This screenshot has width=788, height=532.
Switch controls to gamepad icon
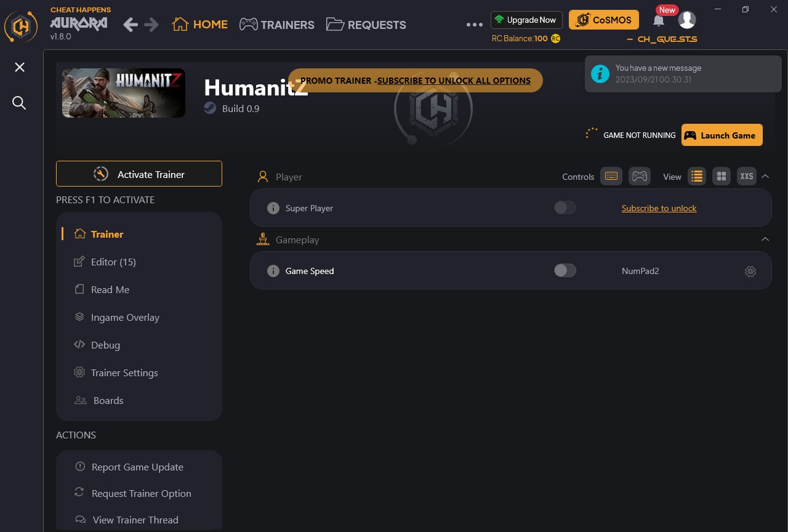tap(640, 177)
